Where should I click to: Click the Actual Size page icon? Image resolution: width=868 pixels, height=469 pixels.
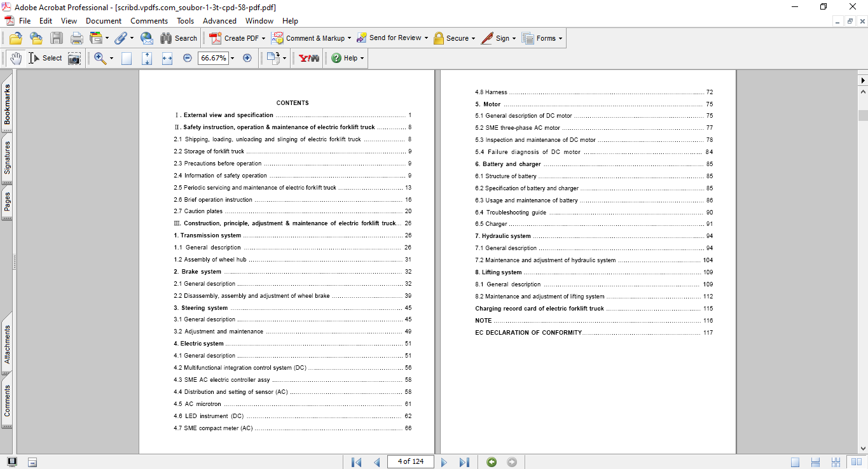click(x=127, y=58)
